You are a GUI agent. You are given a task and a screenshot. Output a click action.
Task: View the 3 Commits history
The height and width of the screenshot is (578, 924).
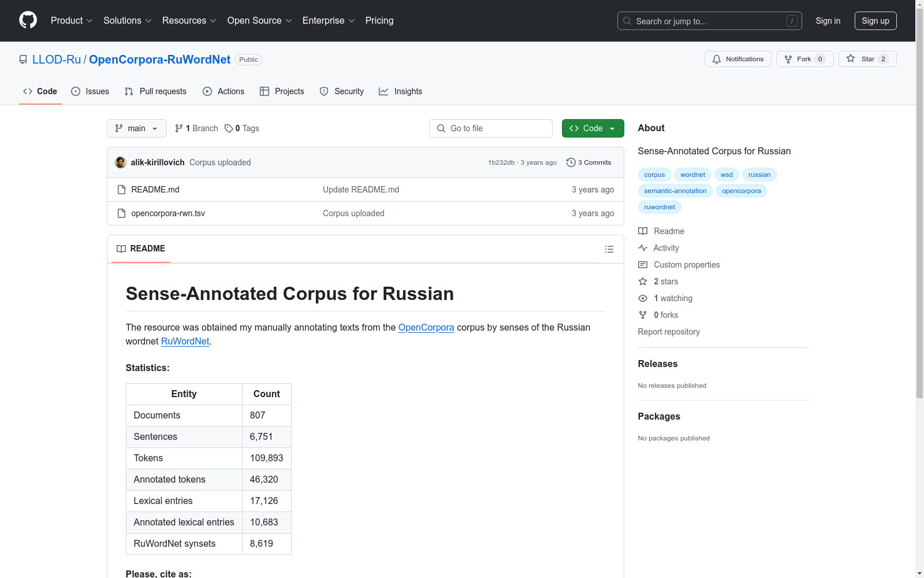coord(589,162)
